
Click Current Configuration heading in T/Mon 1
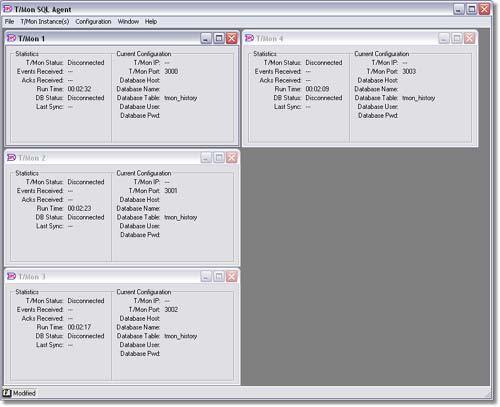144,54
